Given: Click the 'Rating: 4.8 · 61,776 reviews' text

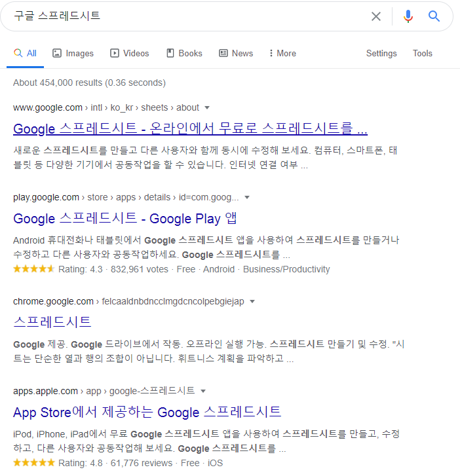Looking at the screenshot, I should [x=115, y=463].
